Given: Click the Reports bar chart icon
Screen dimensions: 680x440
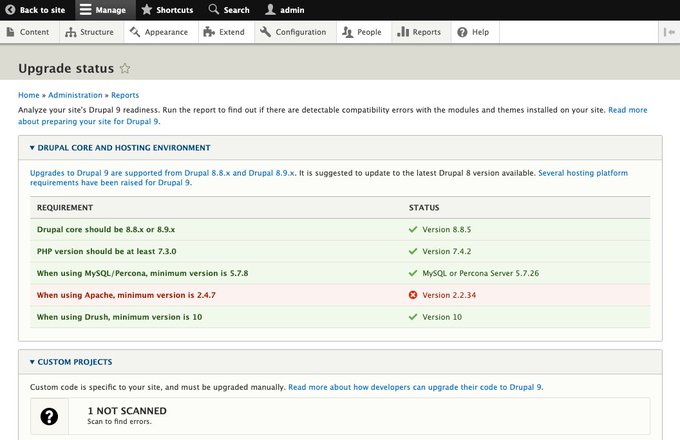Looking at the screenshot, I should (x=403, y=32).
